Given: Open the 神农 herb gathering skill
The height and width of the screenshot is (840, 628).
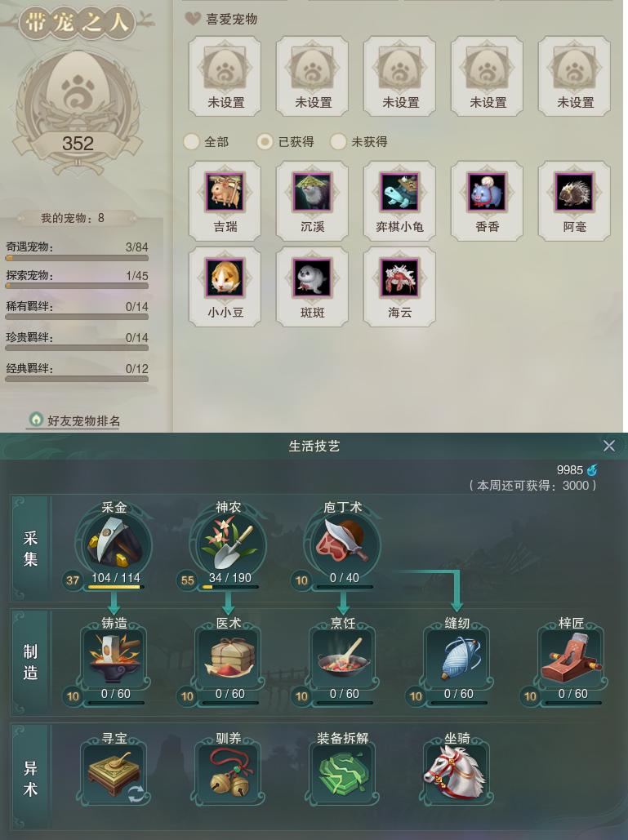Looking at the screenshot, I should [x=229, y=544].
